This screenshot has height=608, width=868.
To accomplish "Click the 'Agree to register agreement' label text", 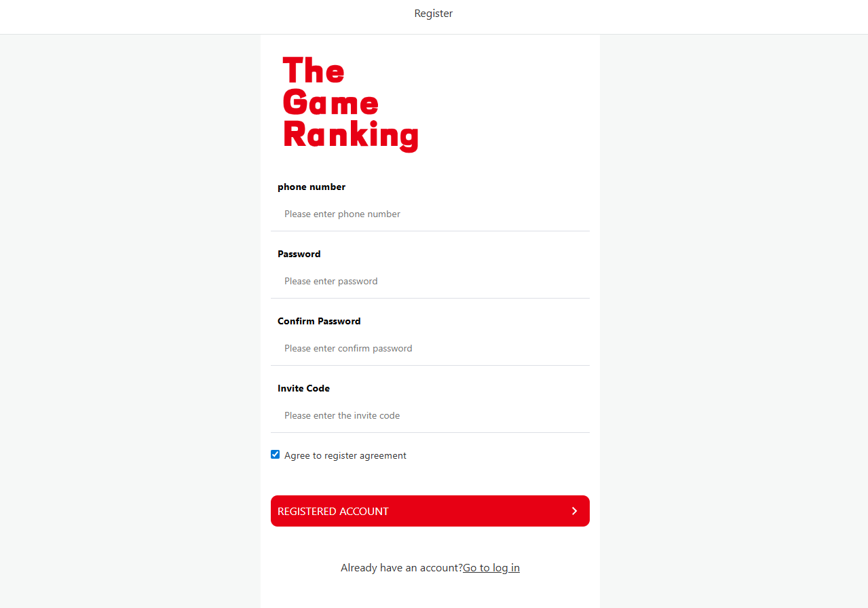I will pos(345,456).
